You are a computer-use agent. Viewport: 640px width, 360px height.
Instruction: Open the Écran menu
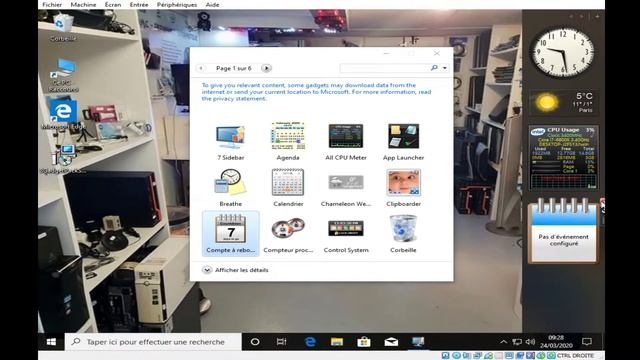tap(113, 4)
